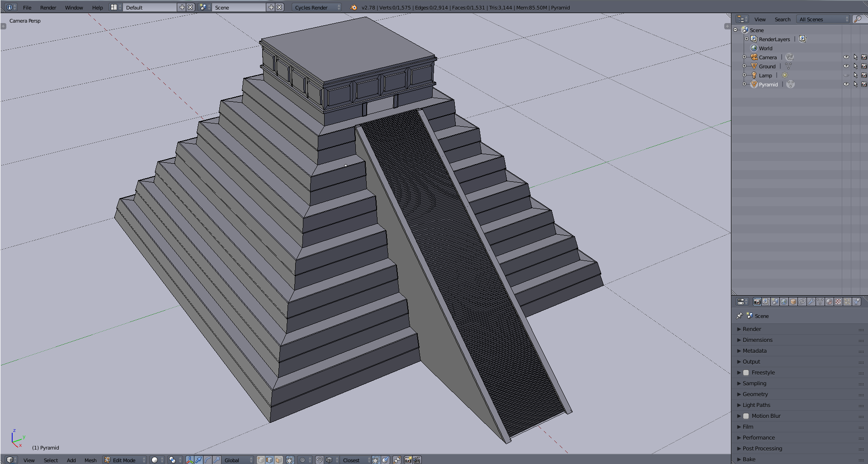
Task: Open the Render menu in top bar
Action: pyautogui.click(x=48, y=7)
